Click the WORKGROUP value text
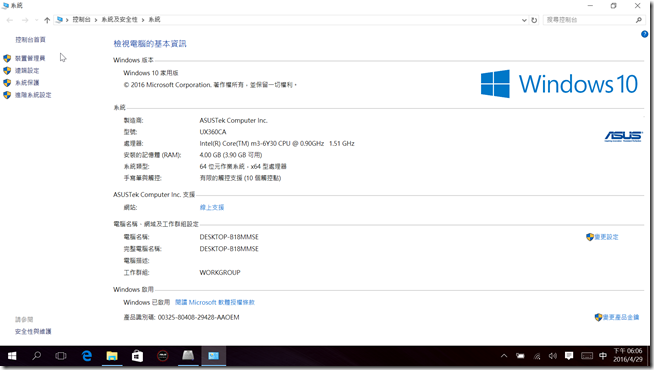Screen dimensions: 654x370 click(220, 272)
